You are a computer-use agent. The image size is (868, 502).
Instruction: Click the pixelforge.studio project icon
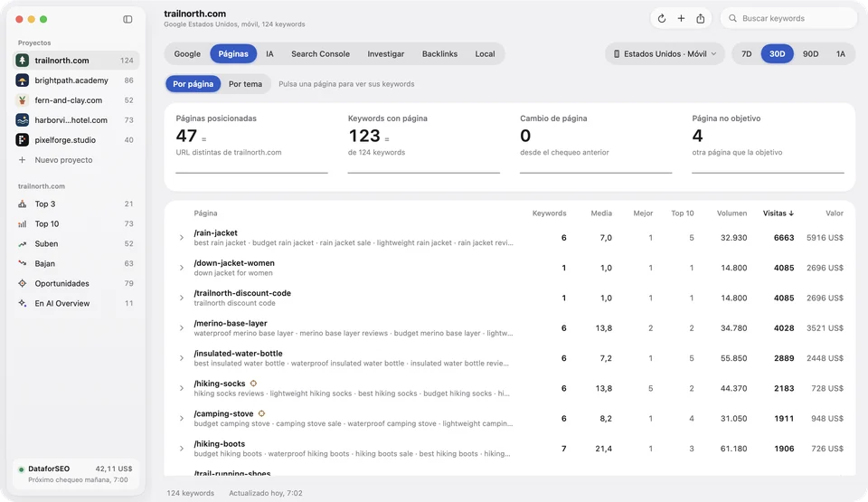22,140
